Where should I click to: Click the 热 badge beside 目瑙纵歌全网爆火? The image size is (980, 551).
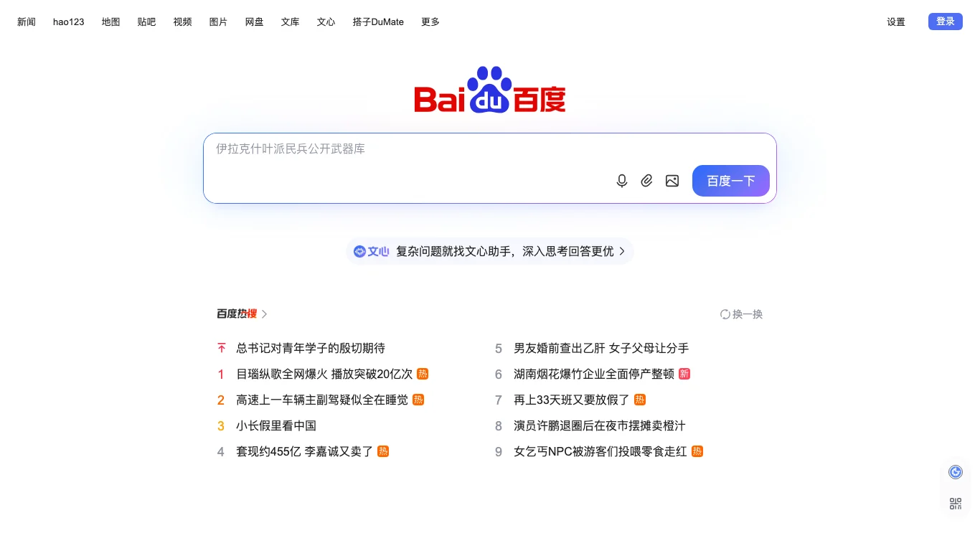[x=423, y=374]
